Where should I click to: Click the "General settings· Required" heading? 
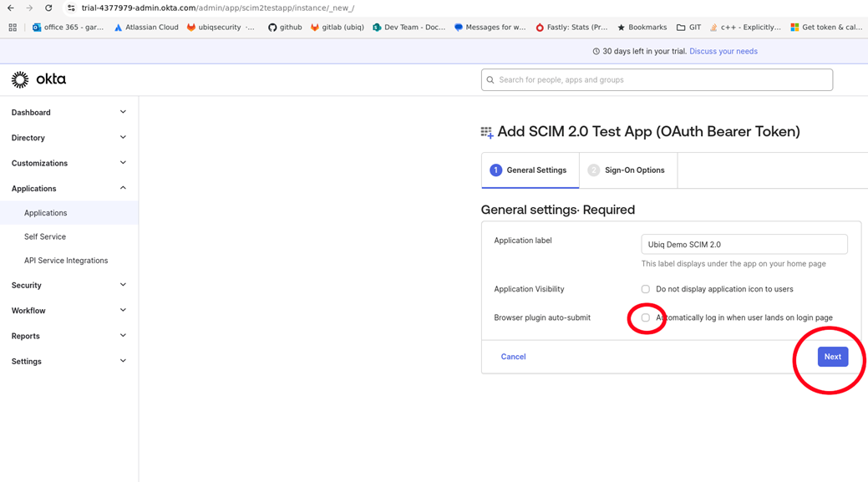coord(557,210)
